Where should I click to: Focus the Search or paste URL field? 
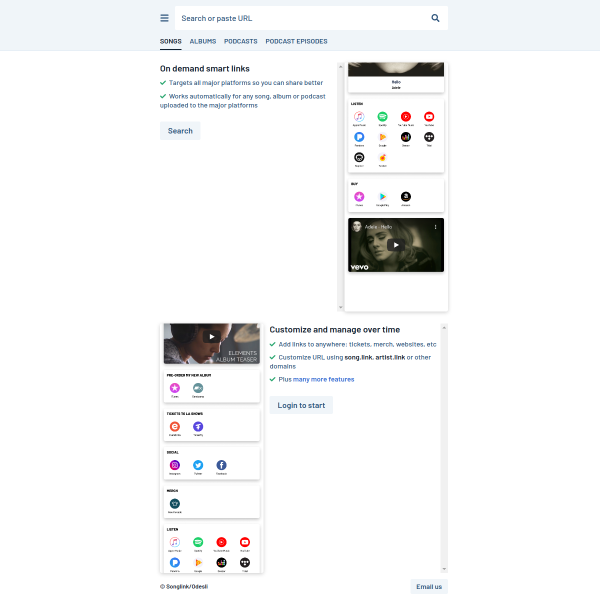(x=302, y=18)
